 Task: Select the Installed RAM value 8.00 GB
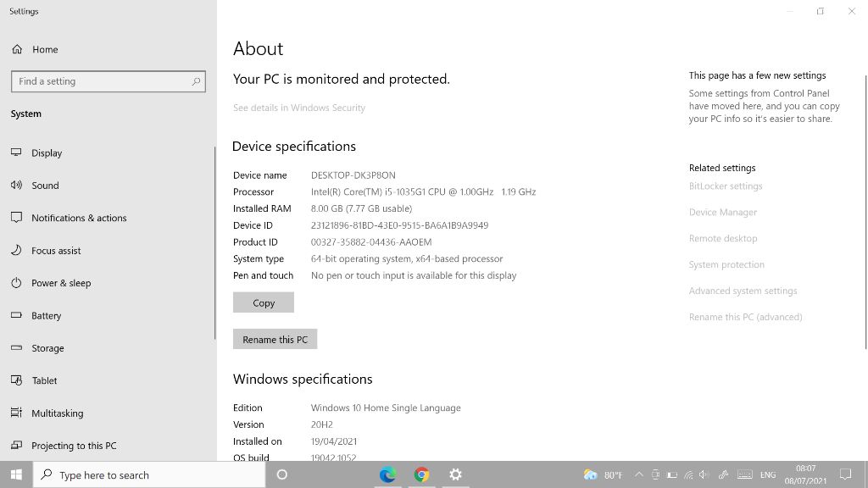(361, 208)
